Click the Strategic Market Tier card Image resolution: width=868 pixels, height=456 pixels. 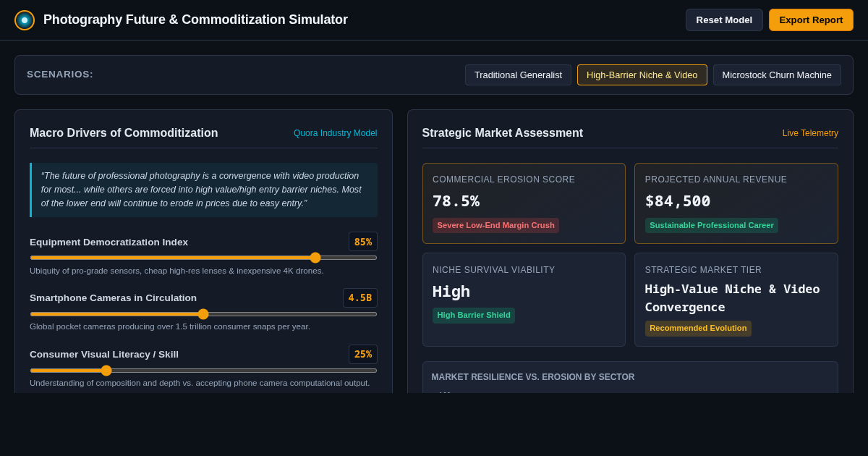pos(736,300)
